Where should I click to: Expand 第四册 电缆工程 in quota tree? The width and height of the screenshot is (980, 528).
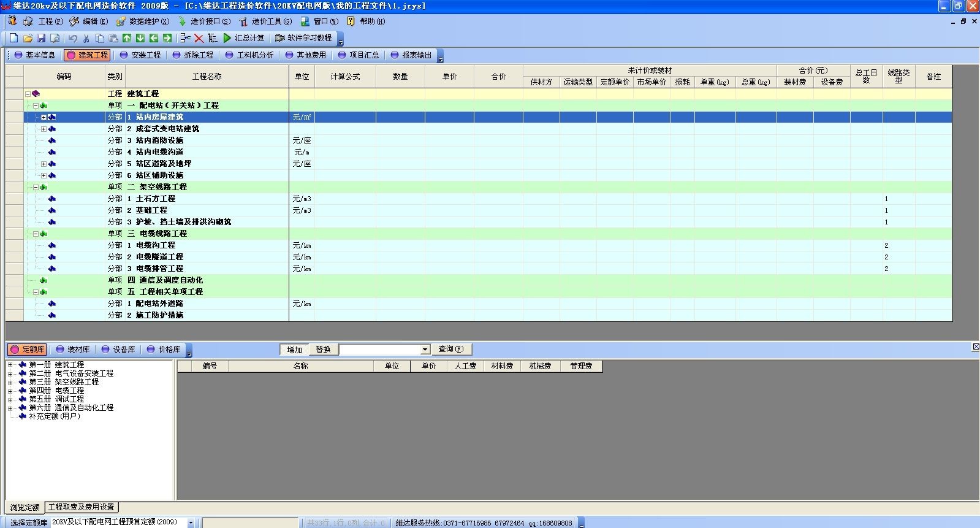pos(10,391)
